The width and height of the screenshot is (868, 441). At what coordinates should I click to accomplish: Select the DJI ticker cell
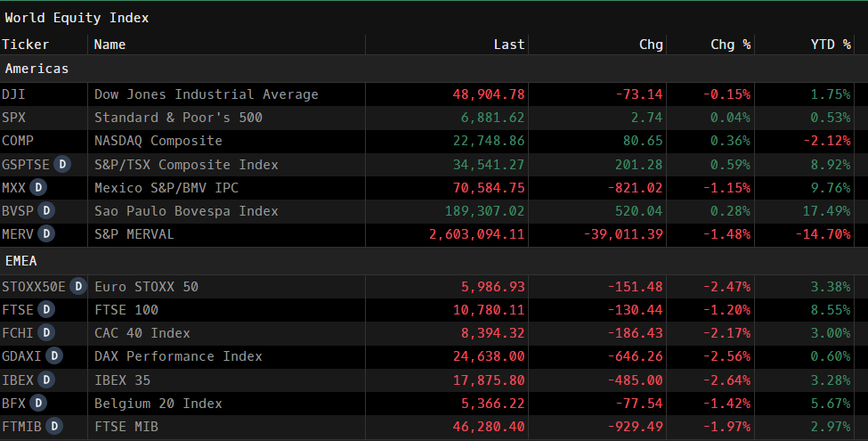click(44, 94)
